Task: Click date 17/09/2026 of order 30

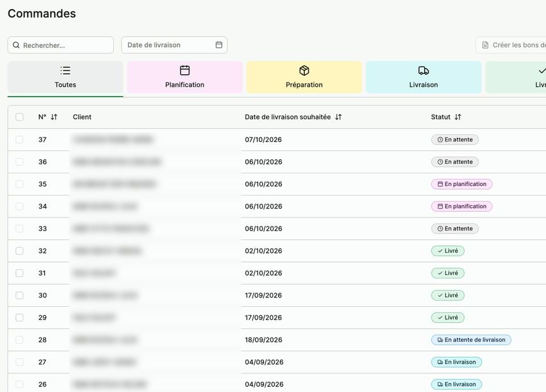Action: pos(263,295)
